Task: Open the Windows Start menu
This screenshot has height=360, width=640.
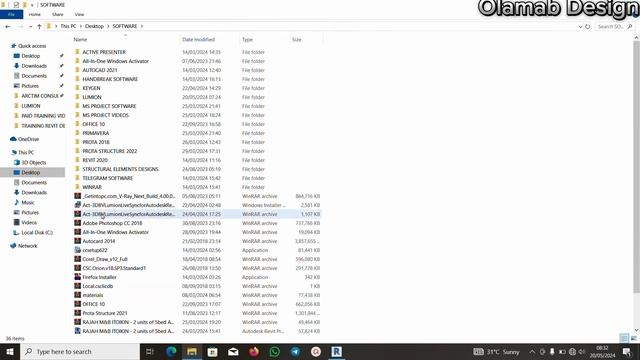Action: (10, 351)
